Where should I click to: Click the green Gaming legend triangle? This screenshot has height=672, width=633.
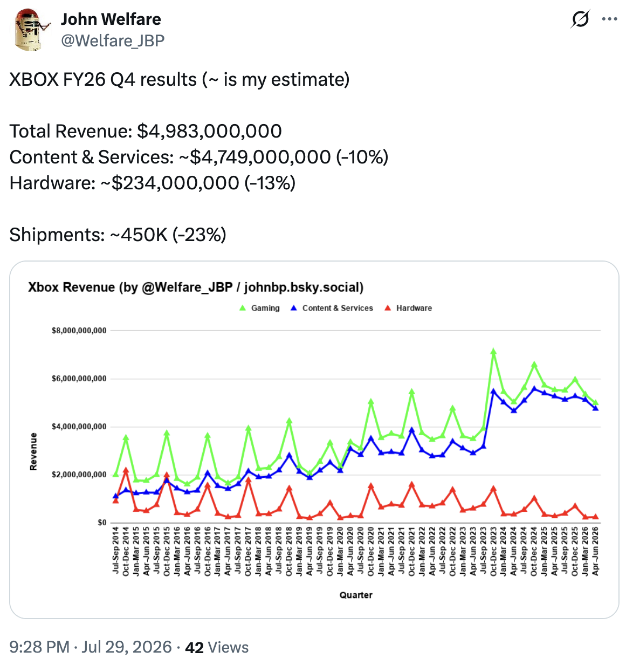pyautogui.click(x=243, y=308)
